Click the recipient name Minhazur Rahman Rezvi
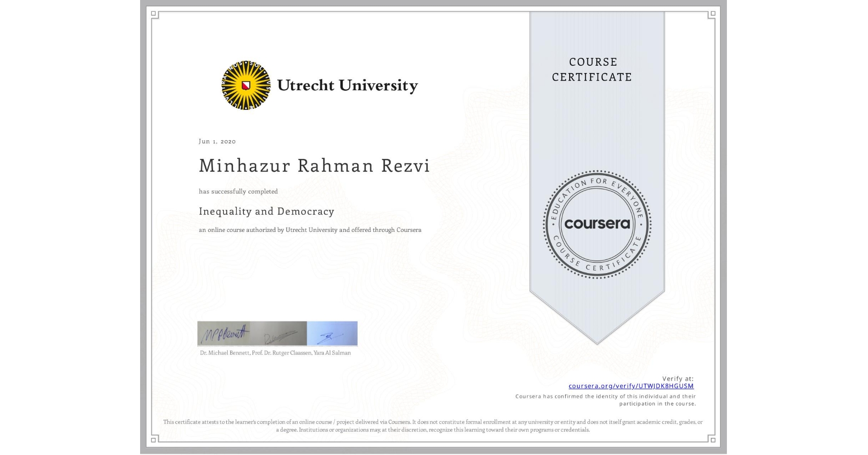This screenshot has width=868, height=455. click(314, 166)
